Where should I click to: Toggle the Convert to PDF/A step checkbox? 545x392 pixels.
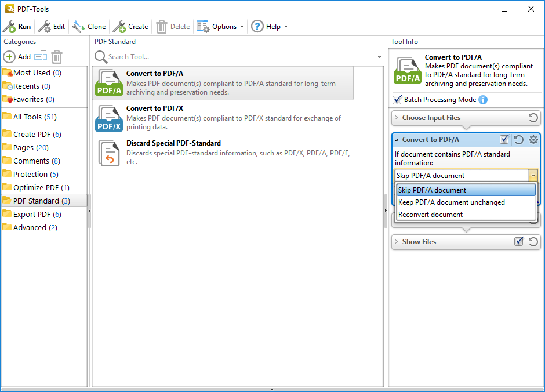pyautogui.click(x=504, y=140)
